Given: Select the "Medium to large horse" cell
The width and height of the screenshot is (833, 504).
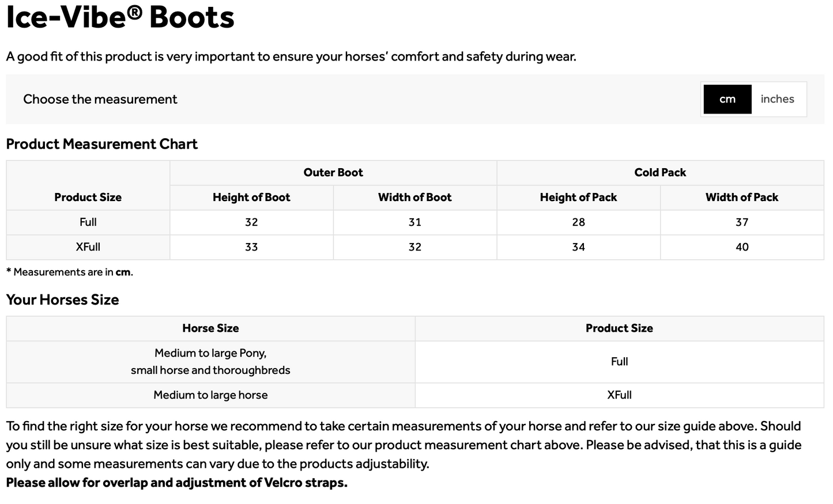Looking at the screenshot, I should point(210,395).
